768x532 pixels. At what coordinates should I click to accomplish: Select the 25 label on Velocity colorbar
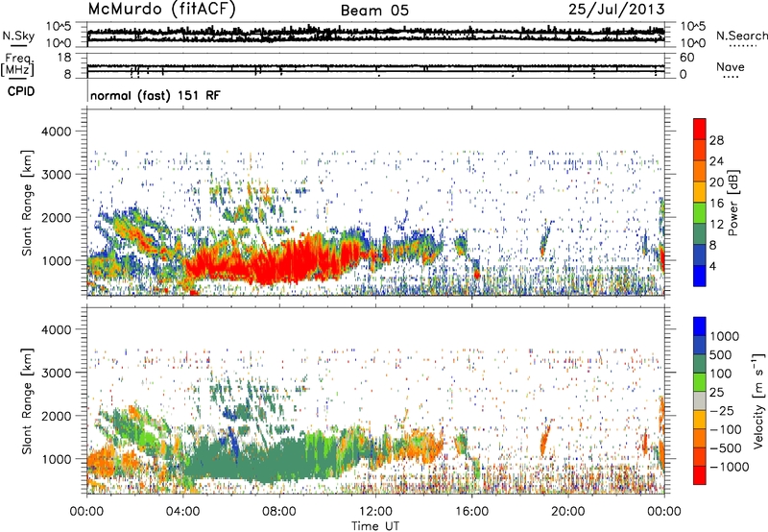click(717, 392)
